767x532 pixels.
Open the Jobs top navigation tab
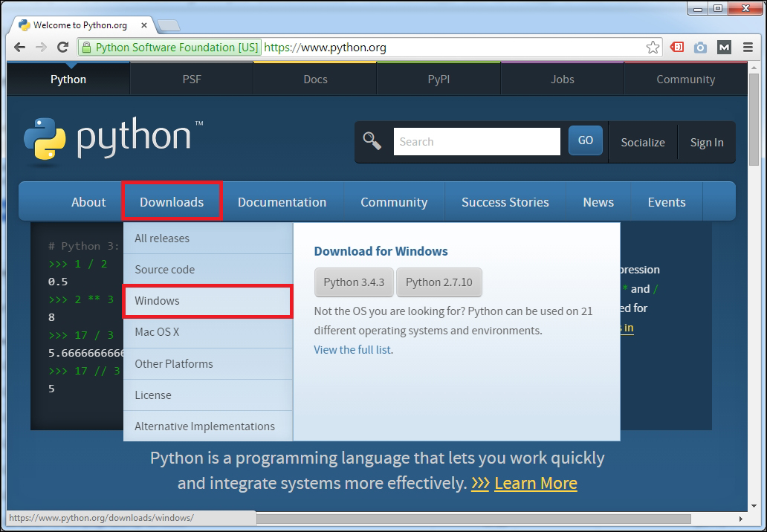(x=563, y=80)
